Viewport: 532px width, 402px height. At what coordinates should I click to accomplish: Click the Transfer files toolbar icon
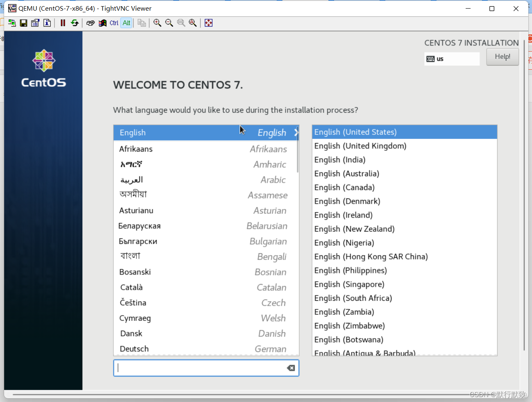pyautogui.click(x=142, y=23)
